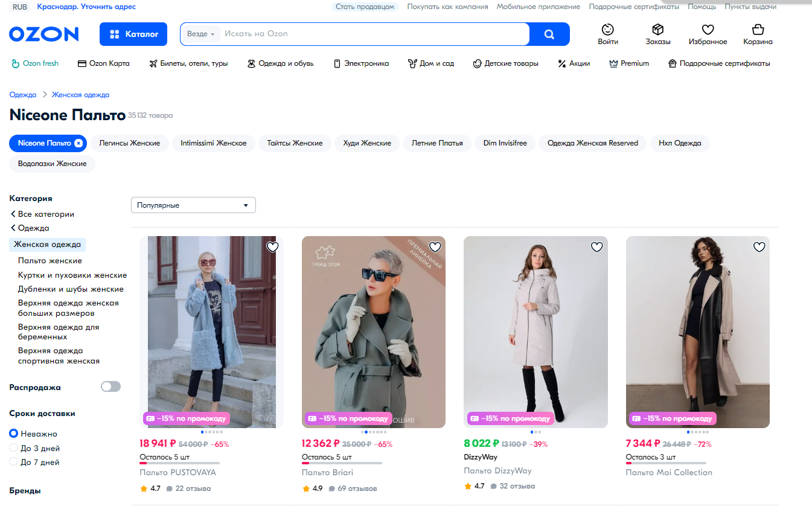Screen dimensions: 812x506
Task: Favorite the Briari coat heart icon
Action: pos(435,247)
